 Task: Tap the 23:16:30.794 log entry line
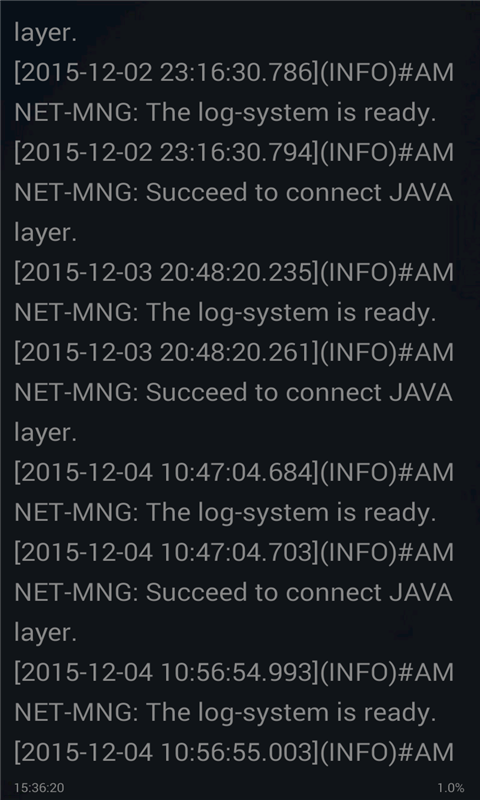(234, 153)
